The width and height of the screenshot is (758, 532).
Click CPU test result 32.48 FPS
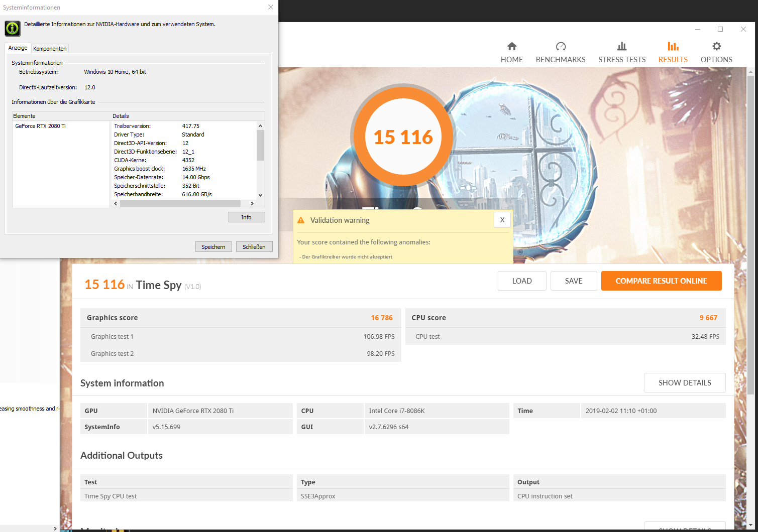[705, 337]
